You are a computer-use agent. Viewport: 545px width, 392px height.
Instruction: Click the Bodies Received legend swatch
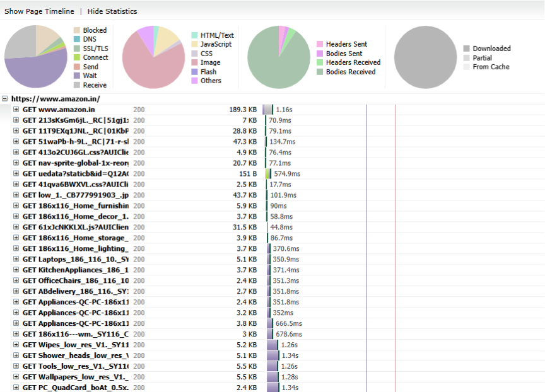(320, 72)
